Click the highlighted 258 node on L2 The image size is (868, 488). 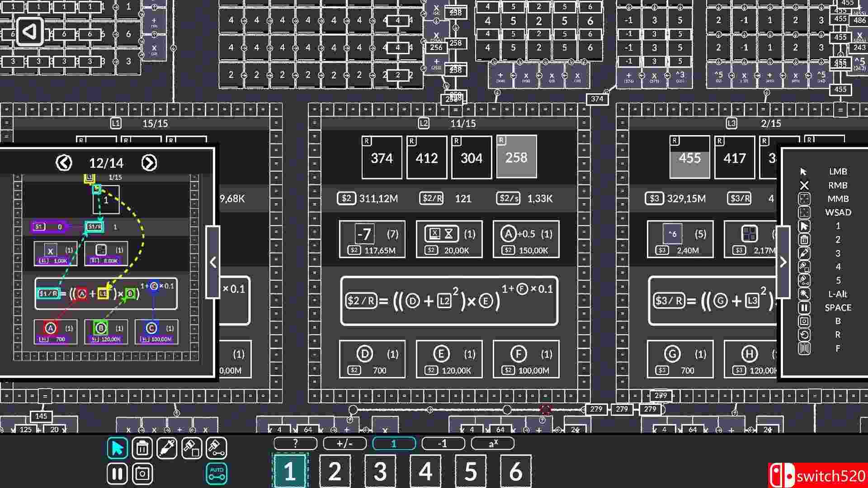[x=516, y=157]
